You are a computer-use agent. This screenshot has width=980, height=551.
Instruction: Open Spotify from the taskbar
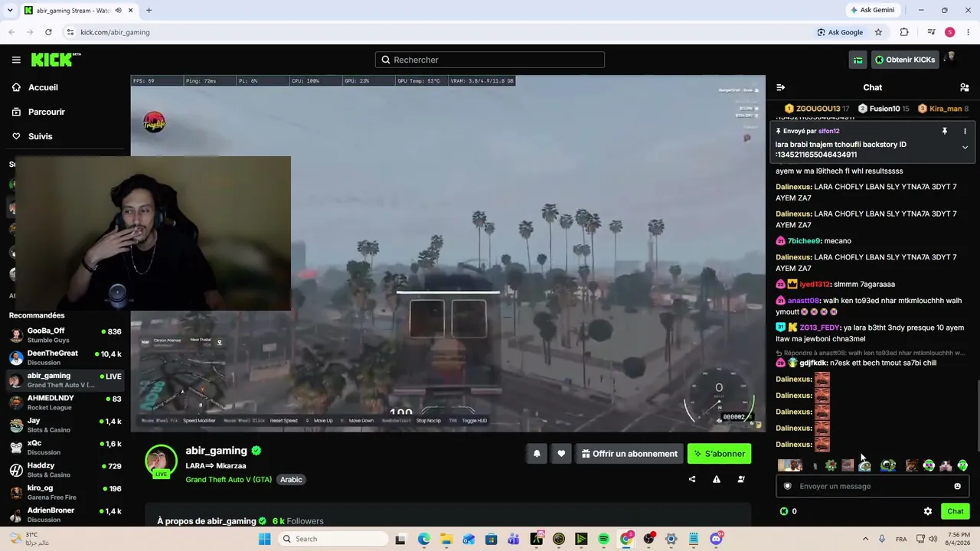603,539
